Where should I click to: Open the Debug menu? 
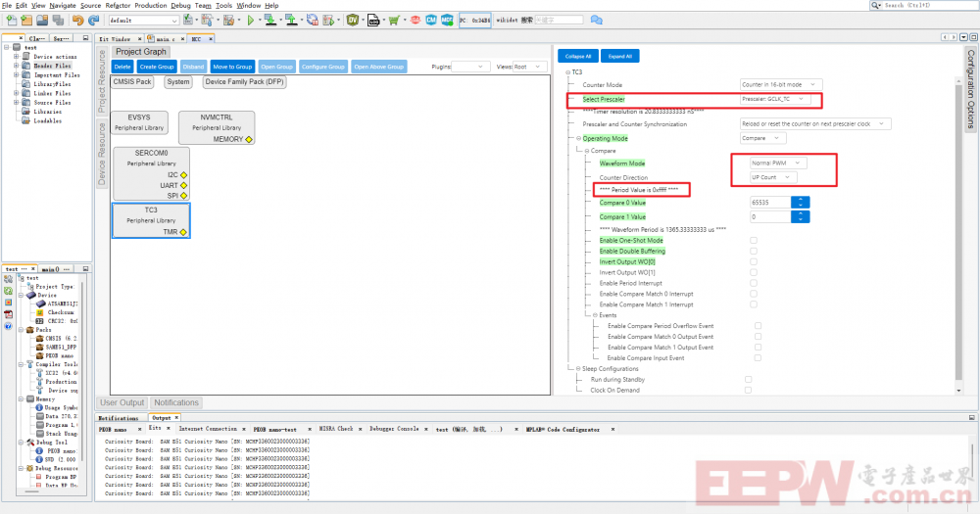coord(180,5)
